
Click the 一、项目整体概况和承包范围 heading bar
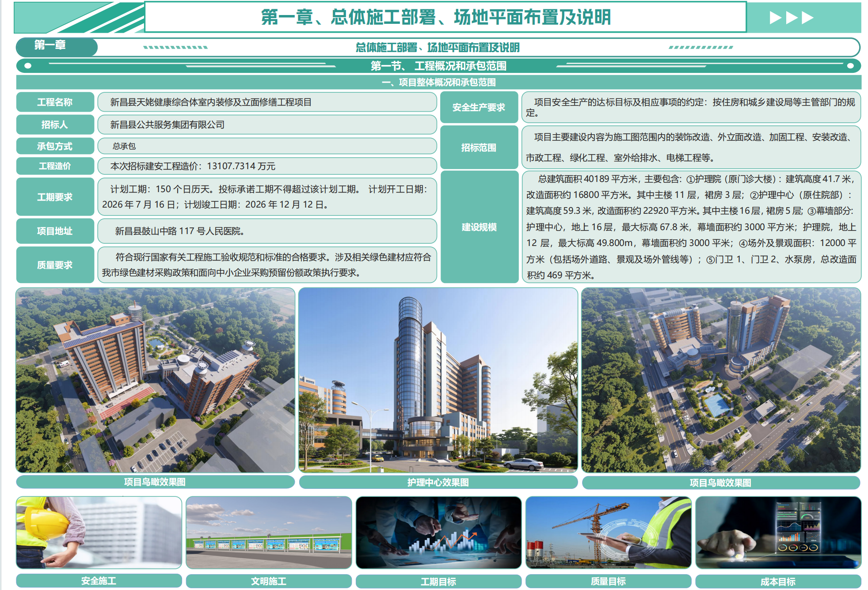point(438,82)
